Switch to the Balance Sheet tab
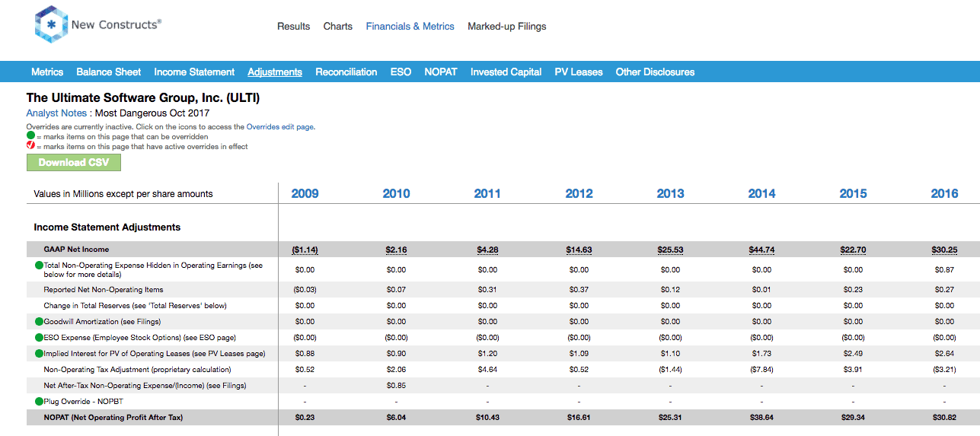Screen dimensions: 980x436 coord(108,72)
